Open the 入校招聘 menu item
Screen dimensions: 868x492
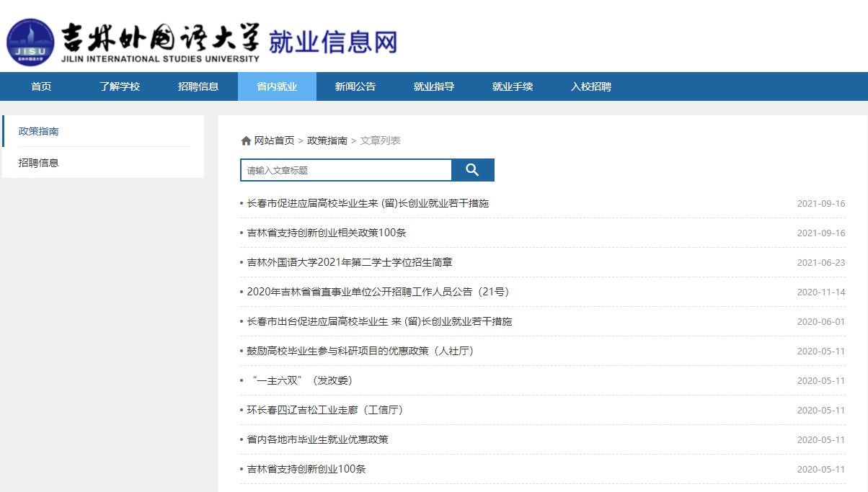click(591, 86)
